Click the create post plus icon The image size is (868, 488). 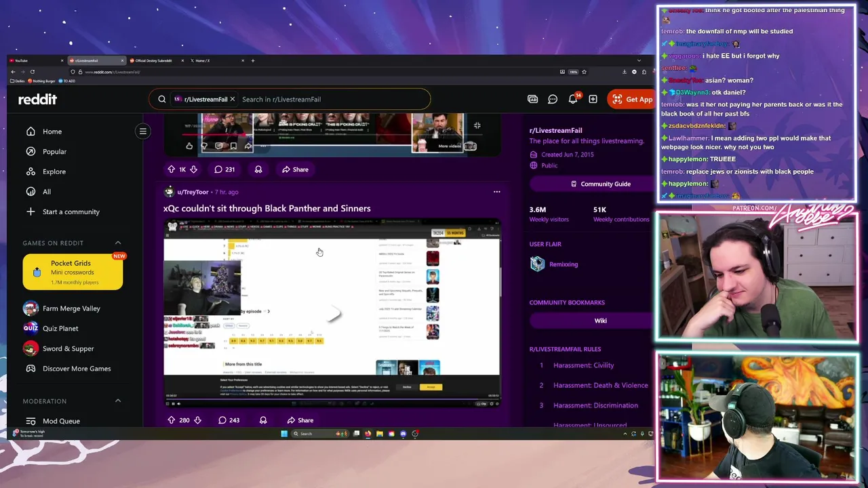point(593,99)
